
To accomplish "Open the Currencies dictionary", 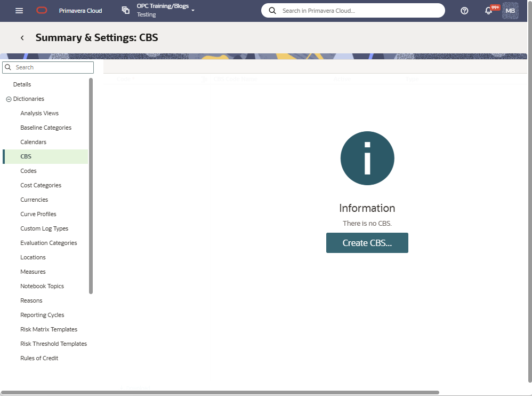I will tap(34, 200).
